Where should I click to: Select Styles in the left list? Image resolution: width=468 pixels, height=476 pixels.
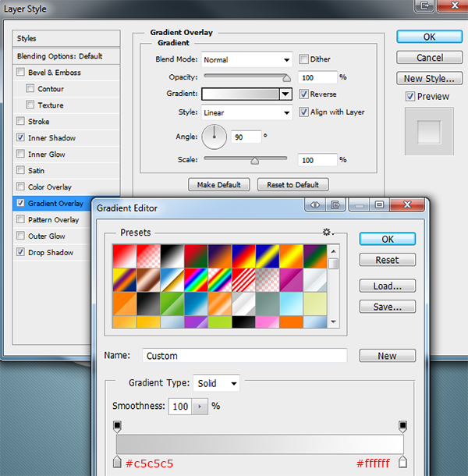point(66,38)
